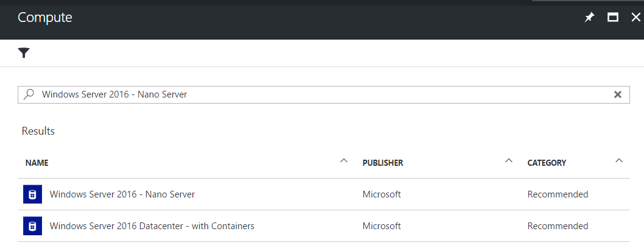Click the PUBLISHER column header
The image size is (644, 245).
click(383, 163)
